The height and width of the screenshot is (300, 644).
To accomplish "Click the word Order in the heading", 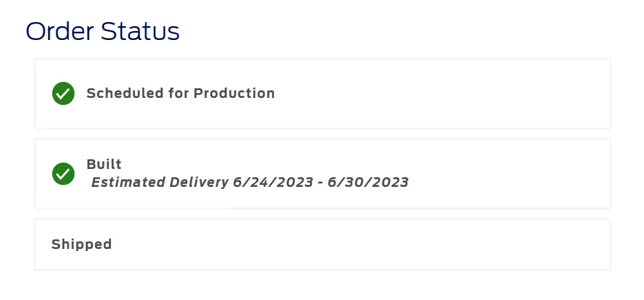I will [x=59, y=32].
